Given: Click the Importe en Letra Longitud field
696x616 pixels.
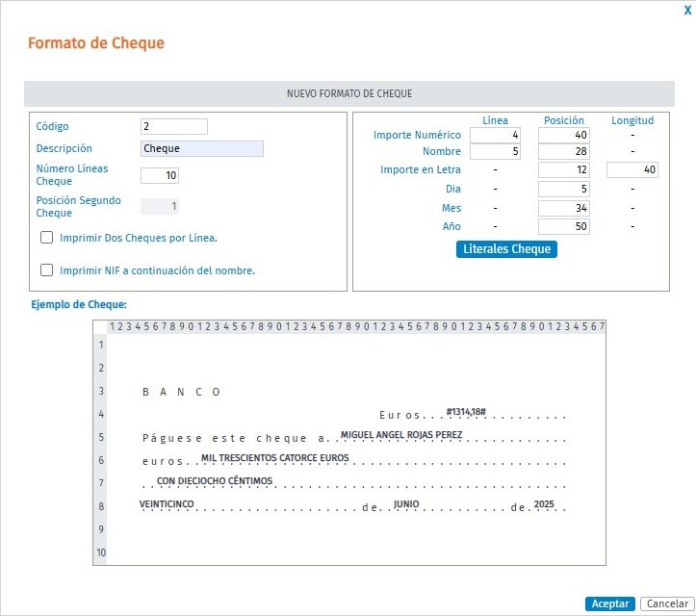Looking at the screenshot, I should click(632, 169).
